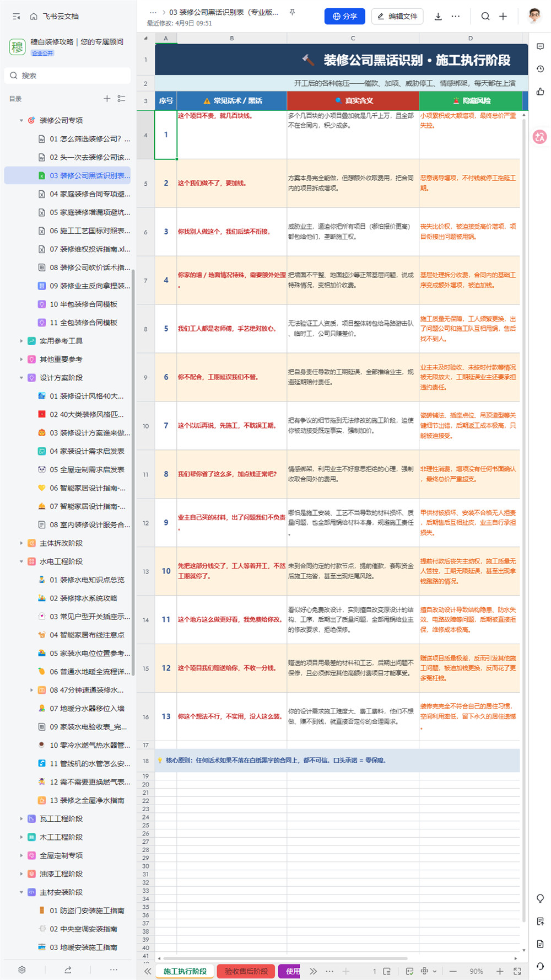Image resolution: width=551 pixels, height=980 pixels.
Task: Pin the document using the pushpin icon
Action: click(293, 12)
